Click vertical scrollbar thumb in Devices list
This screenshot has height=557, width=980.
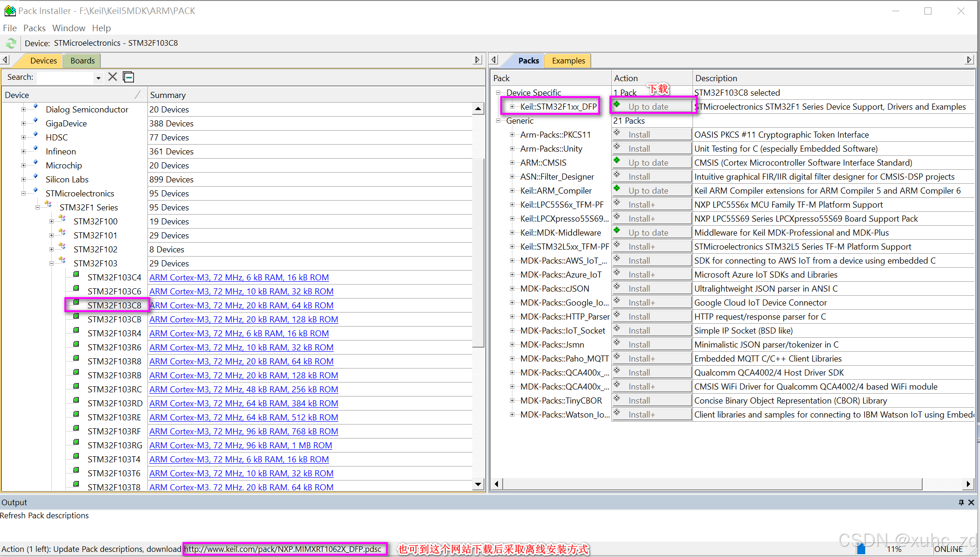click(x=478, y=254)
